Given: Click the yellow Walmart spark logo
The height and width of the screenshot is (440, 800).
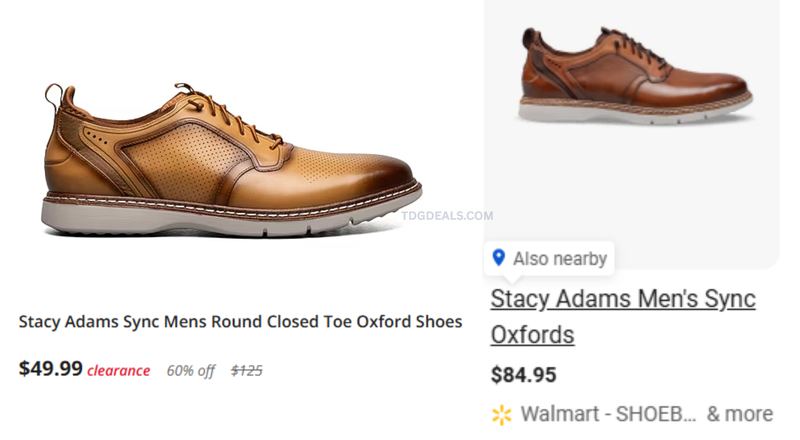Looking at the screenshot, I should click(x=502, y=414).
